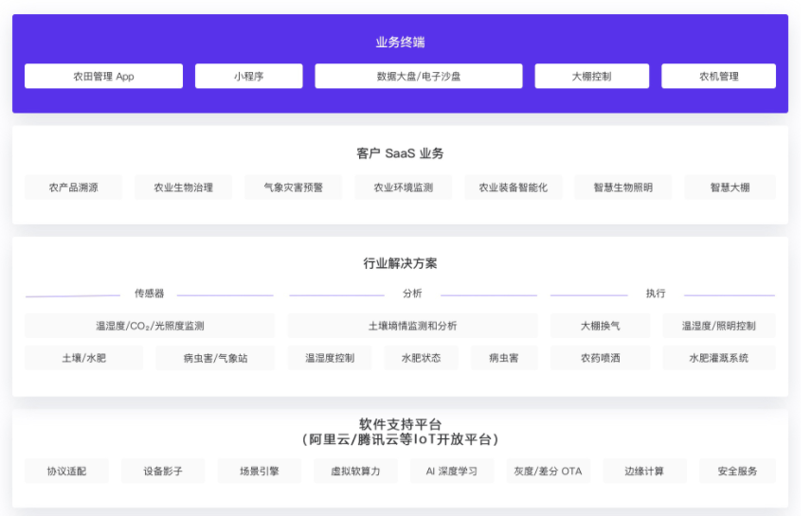
Task: Open the 水肥灌溉系统 item
Action: pyautogui.click(x=718, y=358)
